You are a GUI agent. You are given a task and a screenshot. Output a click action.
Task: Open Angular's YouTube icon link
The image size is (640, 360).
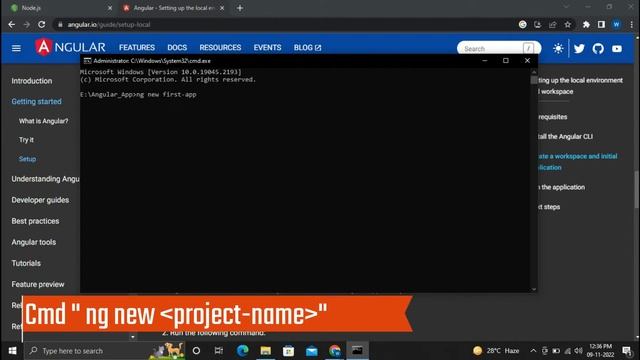pos(617,49)
